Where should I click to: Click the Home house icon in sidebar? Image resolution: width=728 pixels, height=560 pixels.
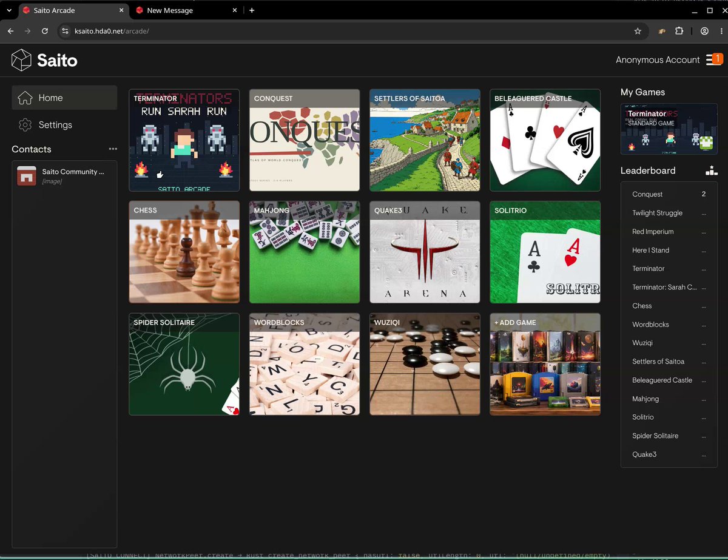pos(25,98)
